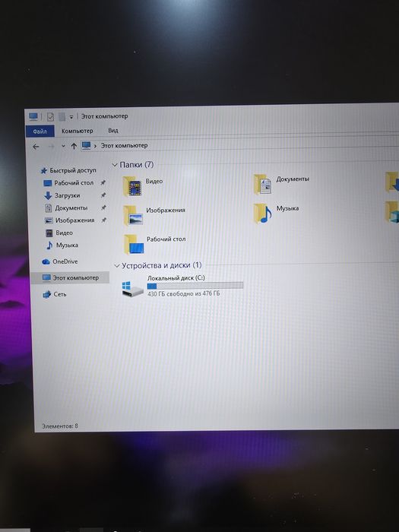Go forward with the right arrow
The height and width of the screenshot is (532, 399).
(x=51, y=146)
